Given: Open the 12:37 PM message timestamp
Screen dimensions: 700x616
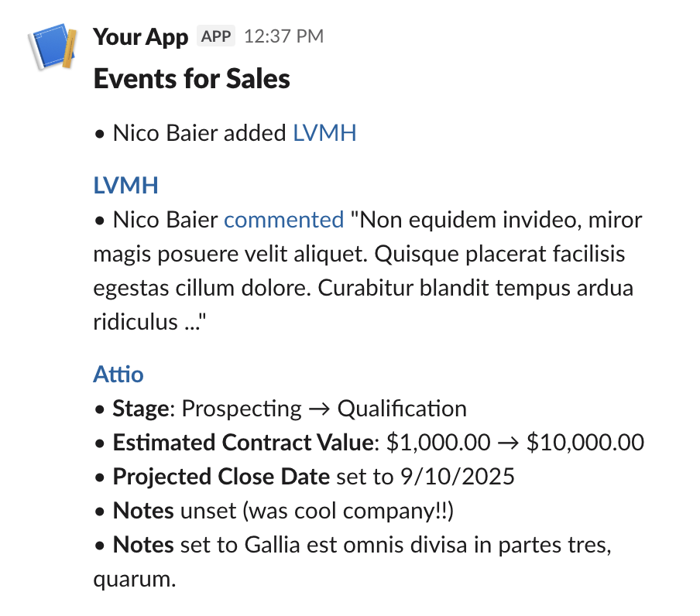Looking at the screenshot, I should 283,36.
